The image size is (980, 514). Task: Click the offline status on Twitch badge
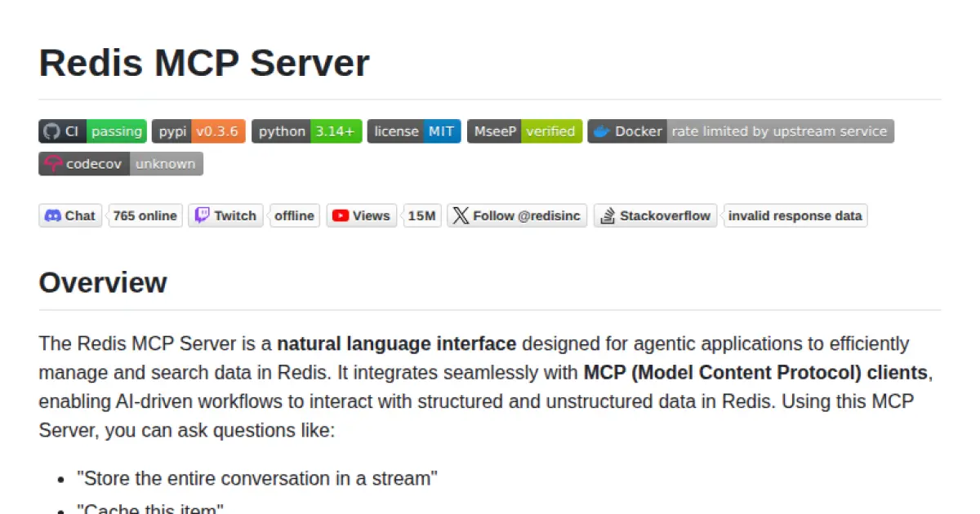pos(295,215)
